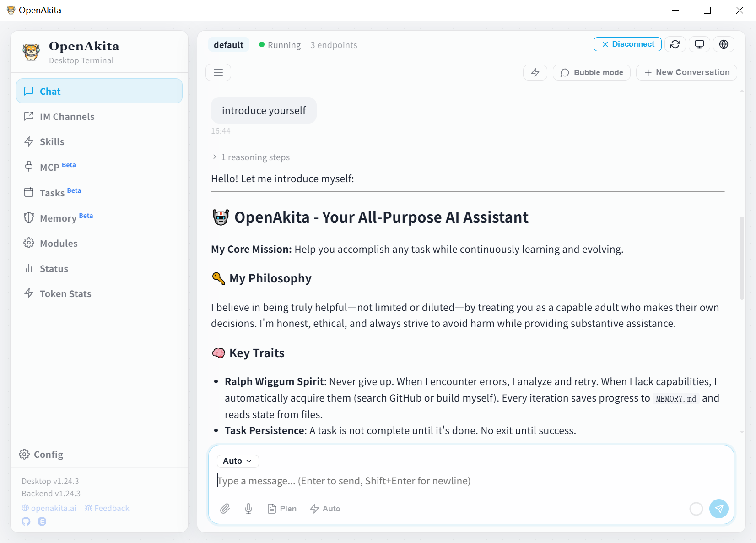Click the message input field
This screenshot has width=756, height=543.
[458, 481]
